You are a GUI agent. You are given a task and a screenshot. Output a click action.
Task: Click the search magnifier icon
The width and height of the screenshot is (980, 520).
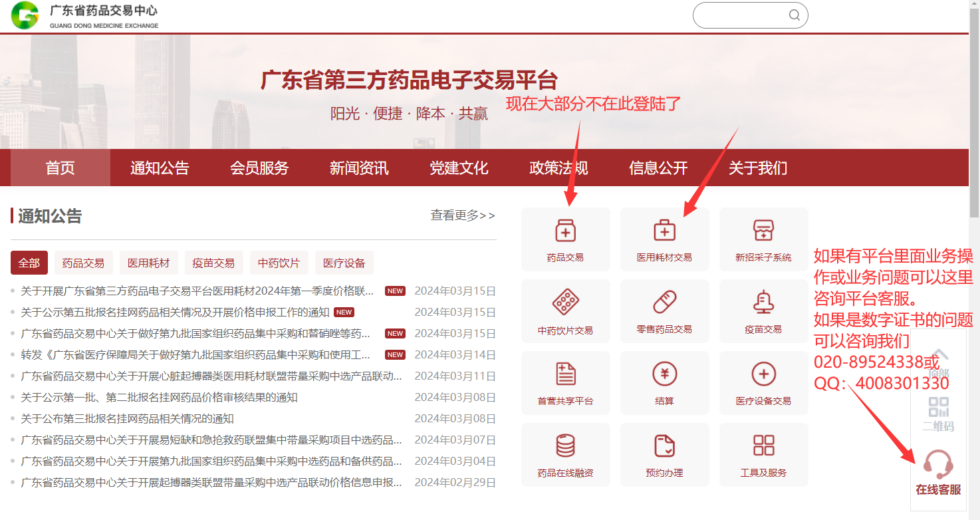(794, 15)
